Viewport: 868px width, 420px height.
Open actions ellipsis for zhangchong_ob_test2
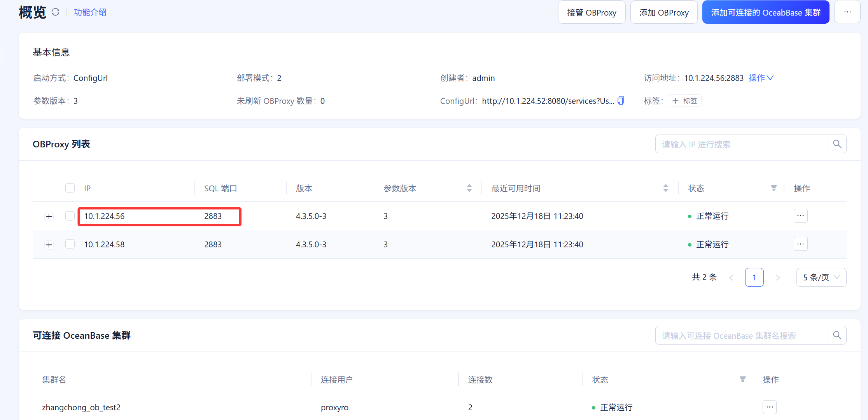[x=769, y=407]
